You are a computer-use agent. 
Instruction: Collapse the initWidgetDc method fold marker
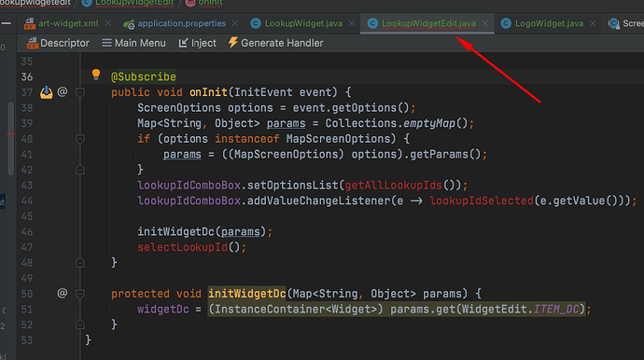(80, 294)
